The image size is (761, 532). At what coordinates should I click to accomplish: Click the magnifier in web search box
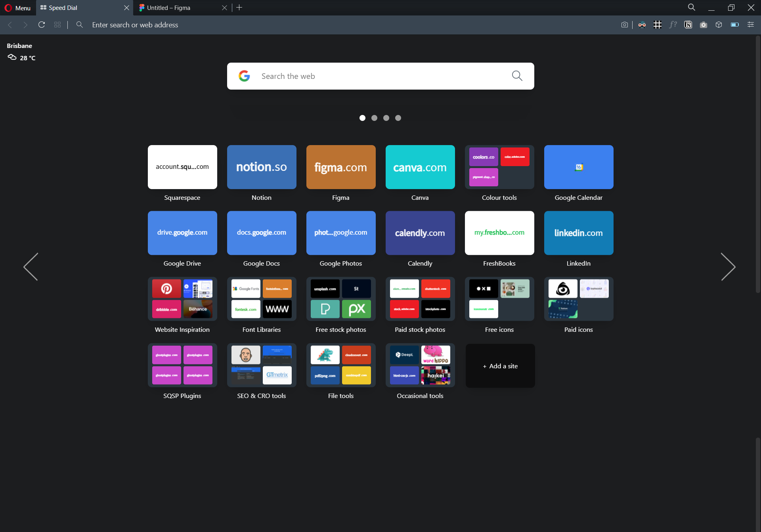(x=517, y=76)
